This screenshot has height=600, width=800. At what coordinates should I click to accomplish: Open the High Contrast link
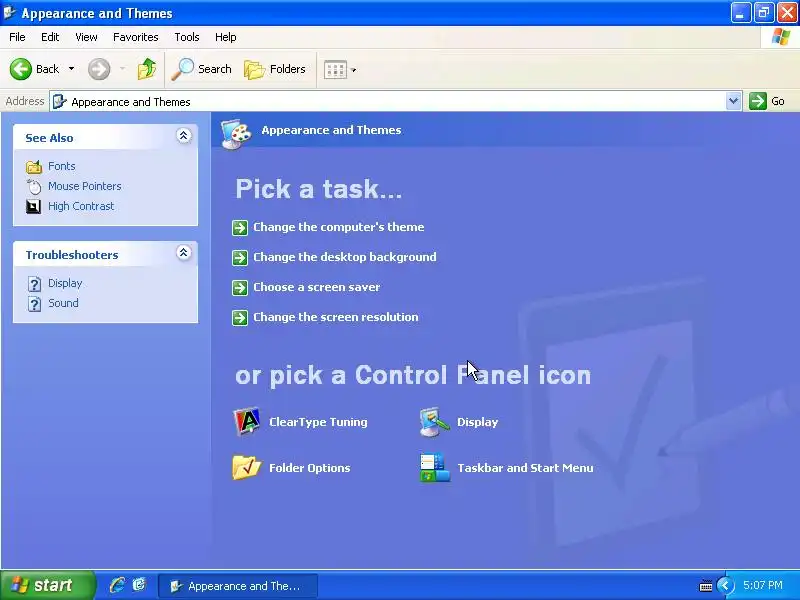(81, 206)
